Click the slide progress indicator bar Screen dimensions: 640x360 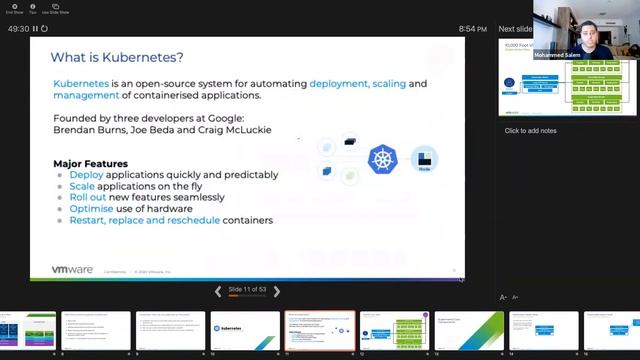pyautogui.click(x=247, y=296)
